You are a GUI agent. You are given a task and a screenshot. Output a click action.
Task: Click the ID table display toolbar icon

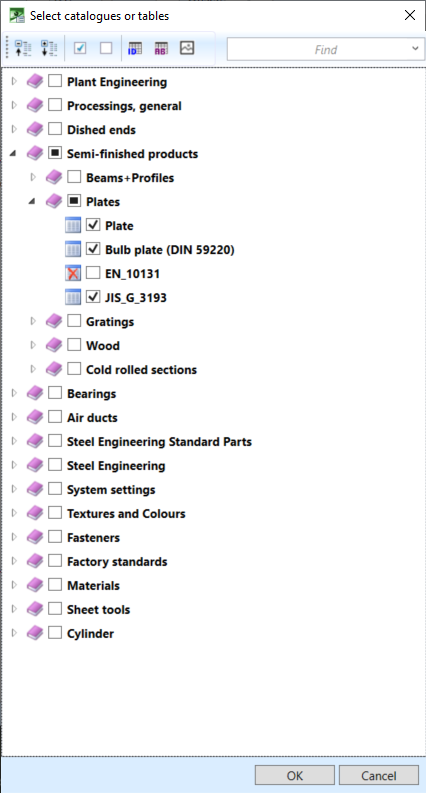135,49
